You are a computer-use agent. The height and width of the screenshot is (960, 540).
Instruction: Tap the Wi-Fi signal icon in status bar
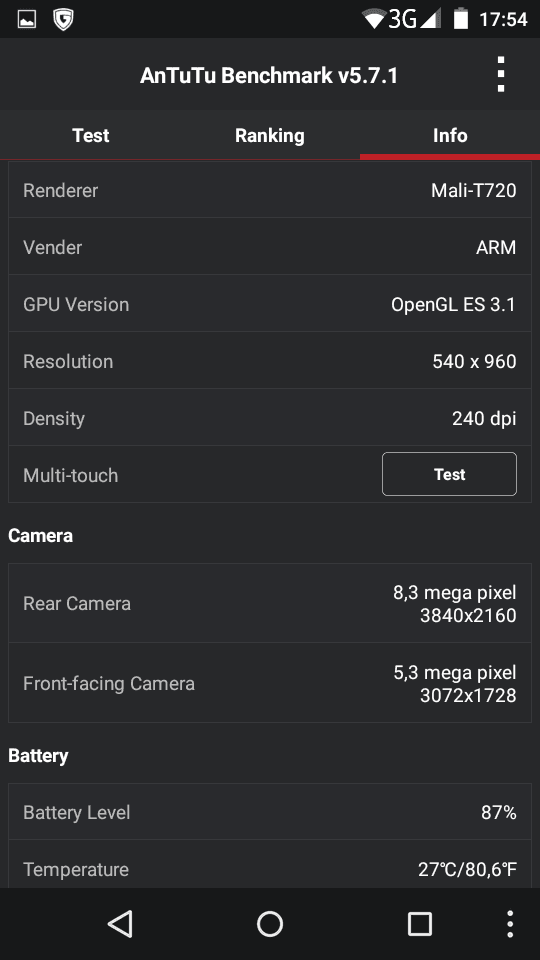(x=373, y=19)
